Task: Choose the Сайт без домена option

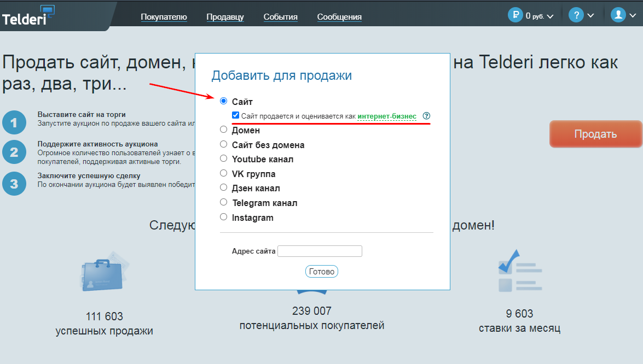Action: click(x=223, y=144)
